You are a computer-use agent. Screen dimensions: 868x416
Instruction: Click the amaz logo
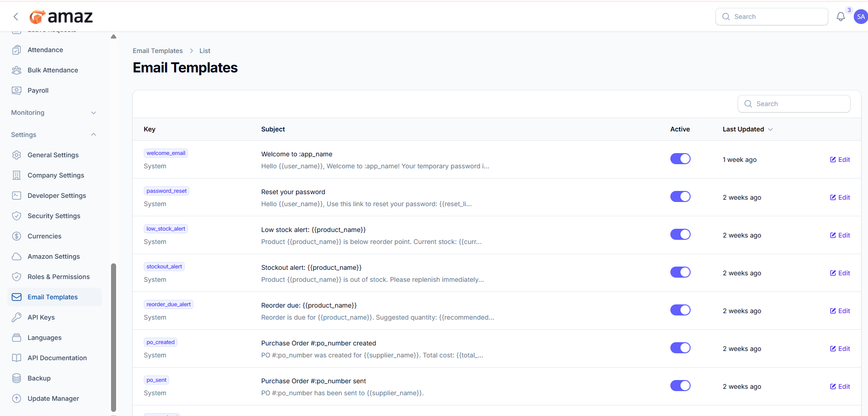point(61,17)
